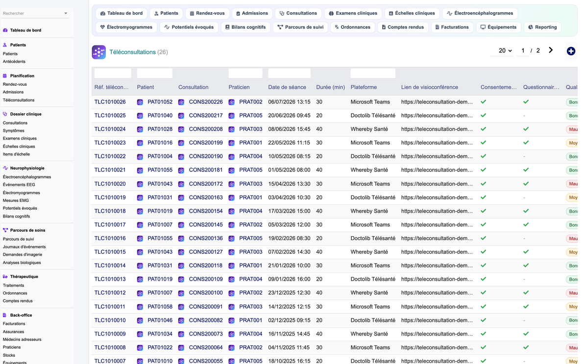The width and height of the screenshot is (588, 364).
Task: Open Médecins adresseurs in sidebar
Action: pyautogui.click(x=22, y=340)
